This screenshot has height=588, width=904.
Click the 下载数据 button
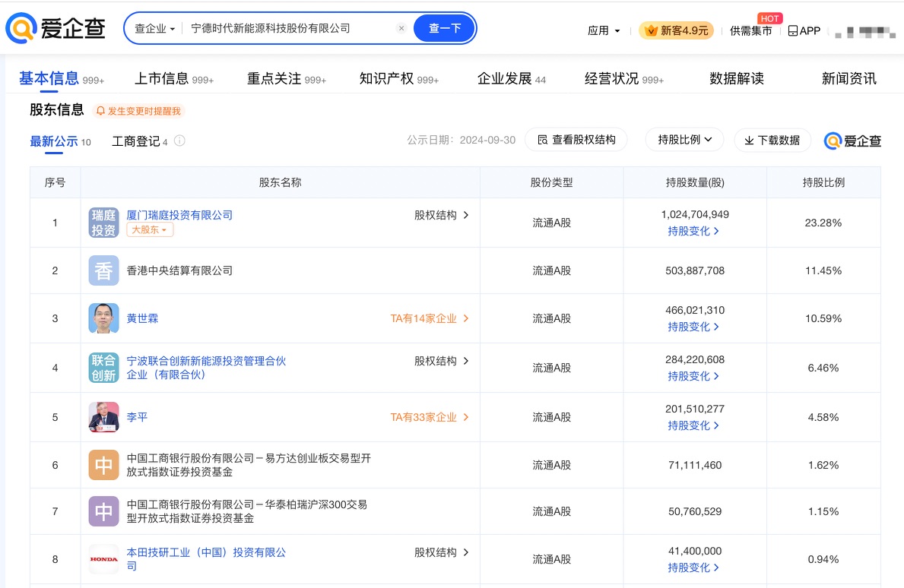click(772, 140)
